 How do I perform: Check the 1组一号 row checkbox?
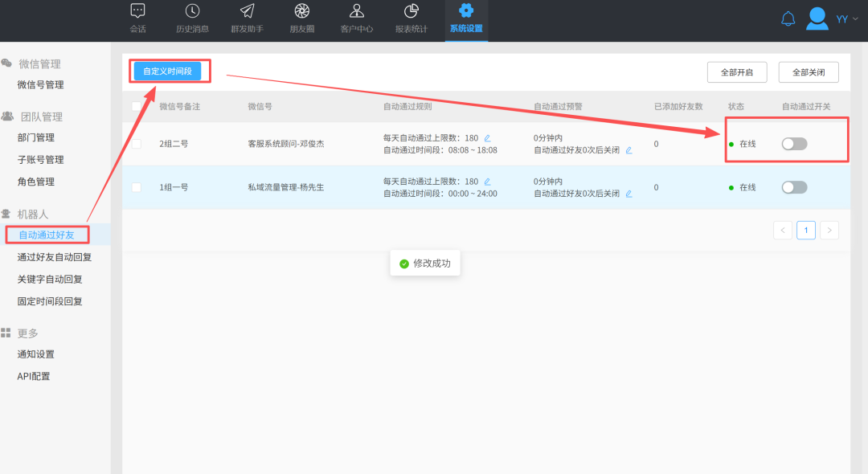[x=136, y=187]
